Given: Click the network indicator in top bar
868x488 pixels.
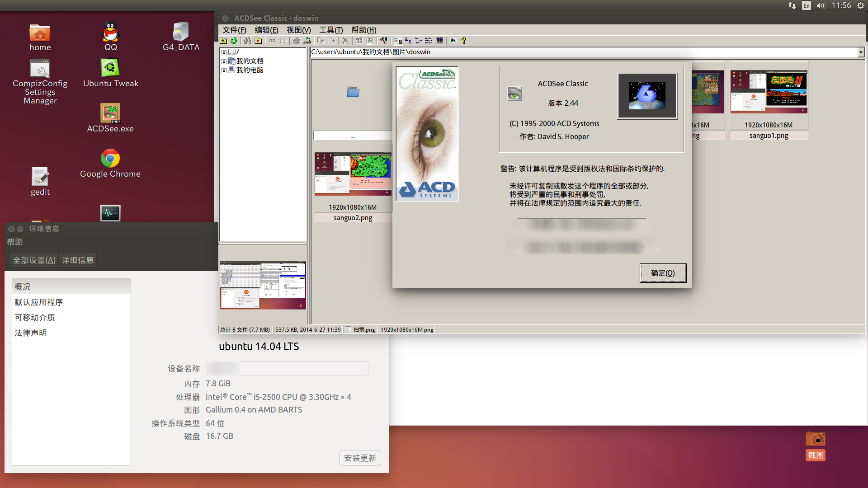Looking at the screenshot, I should point(792,5).
